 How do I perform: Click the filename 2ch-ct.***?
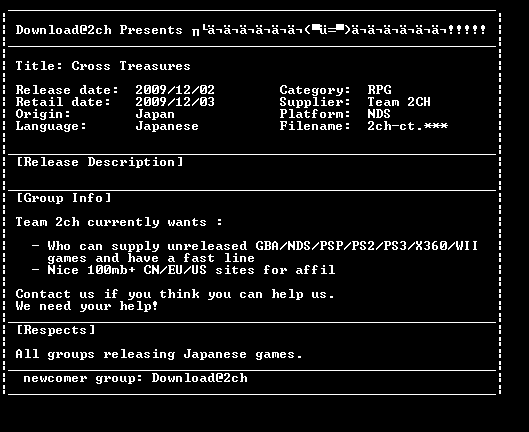[x=408, y=126]
